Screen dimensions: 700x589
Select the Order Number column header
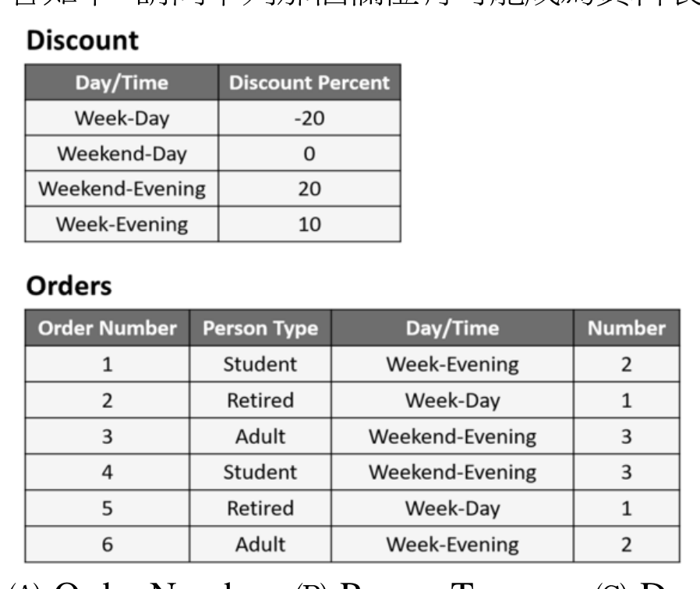pyautogui.click(x=108, y=328)
